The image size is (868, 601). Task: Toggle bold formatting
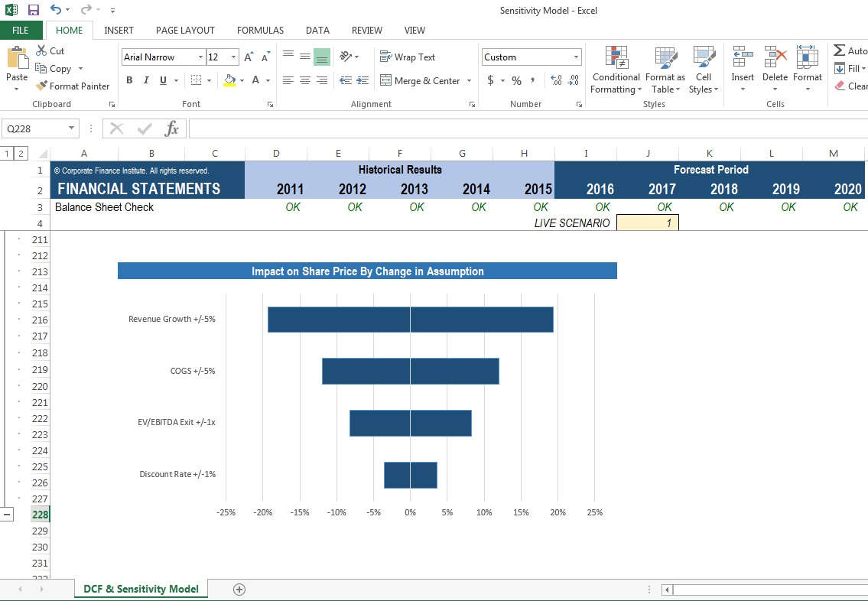128,80
